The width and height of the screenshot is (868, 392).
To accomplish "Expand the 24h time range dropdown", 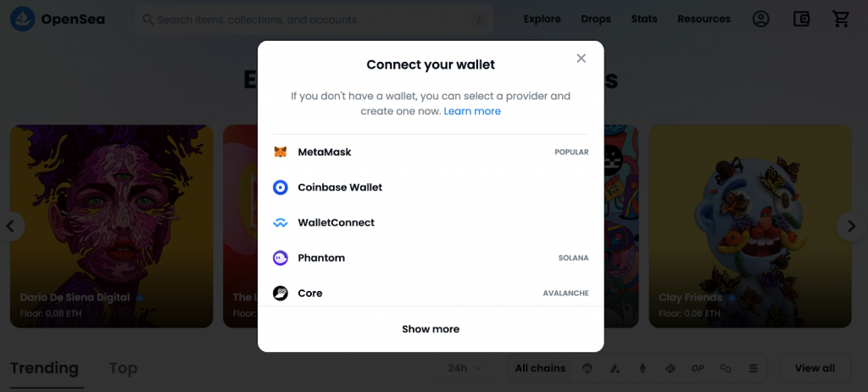I will tap(465, 368).
